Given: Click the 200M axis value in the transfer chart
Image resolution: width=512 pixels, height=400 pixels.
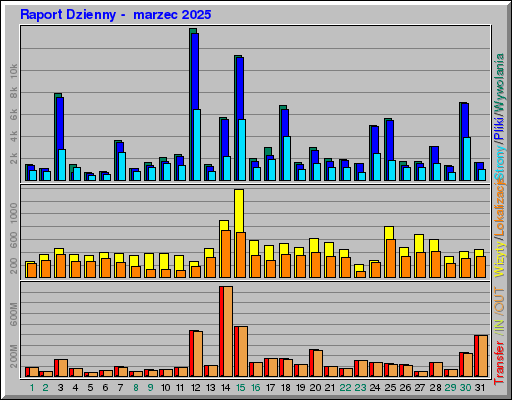Looking at the screenshot, I should pyautogui.click(x=14, y=356).
